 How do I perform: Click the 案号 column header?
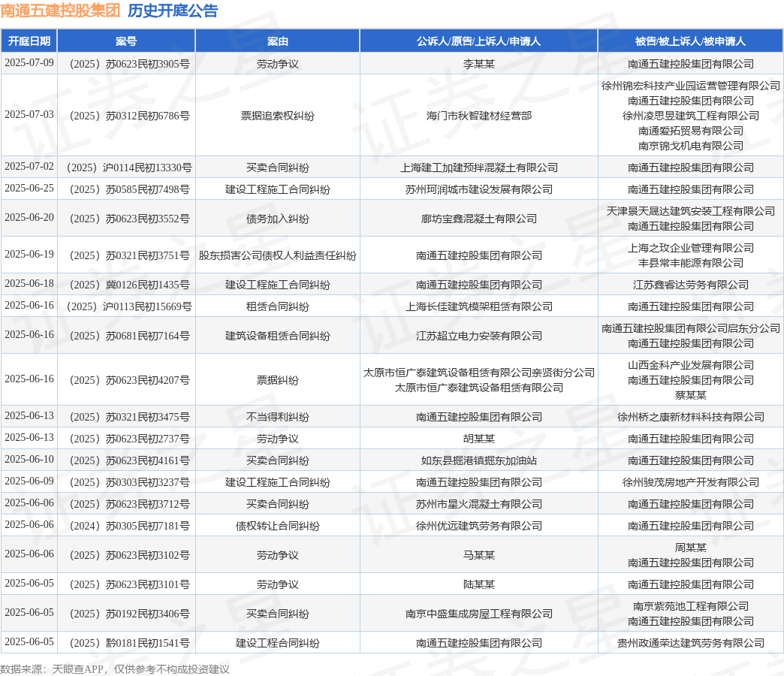(x=126, y=41)
